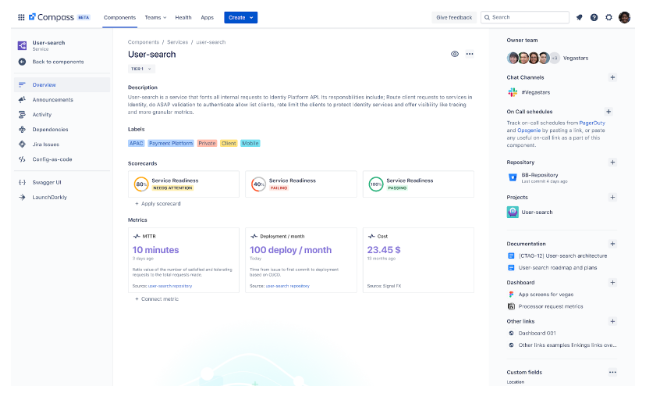
Task: Click the Slack #Vegastars channel
Action: click(529, 93)
